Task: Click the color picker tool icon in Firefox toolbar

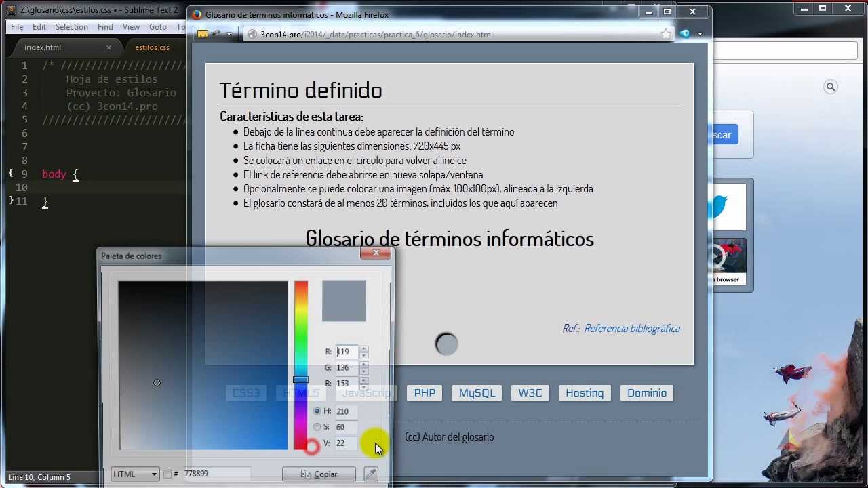Action: (216, 34)
